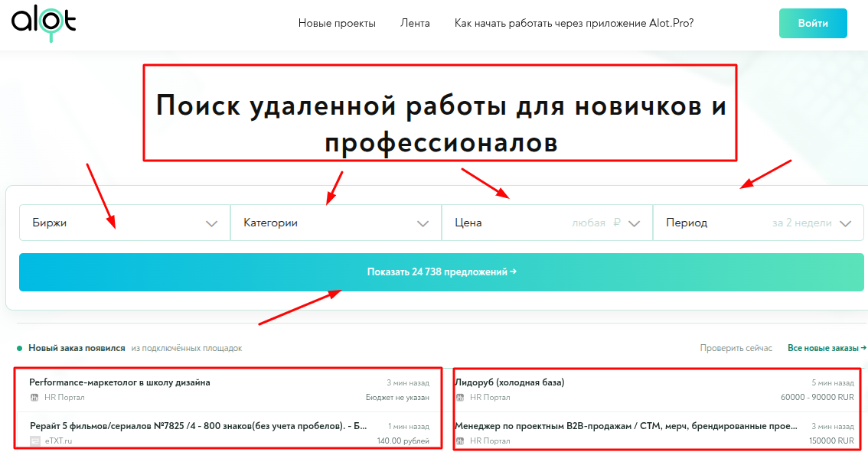The image size is (868, 452).
Task: Click the ruble currency symbol in Цена
Action: click(617, 223)
